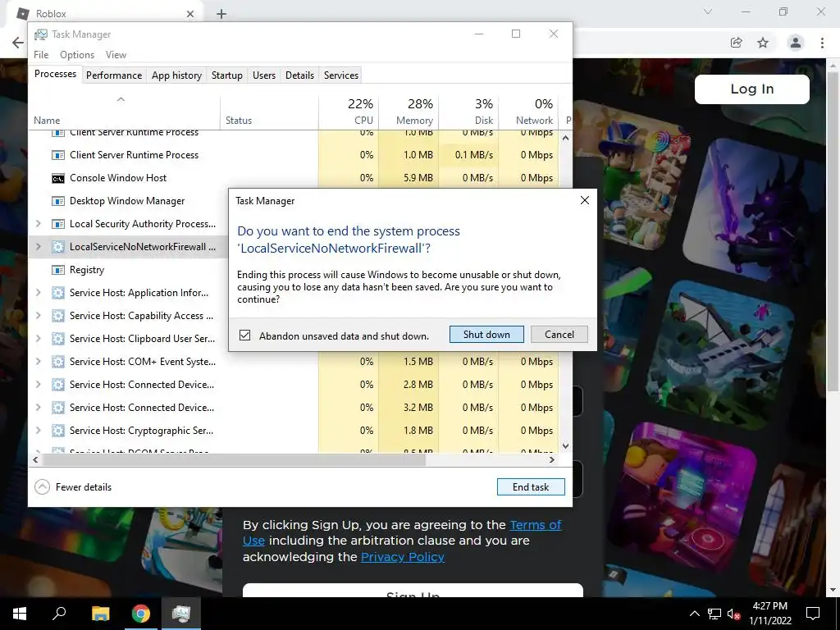Expand Service Host: Clipboard User Ser... row
The height and width of the screenshot is (630, 840).
(x=38, y=339)
